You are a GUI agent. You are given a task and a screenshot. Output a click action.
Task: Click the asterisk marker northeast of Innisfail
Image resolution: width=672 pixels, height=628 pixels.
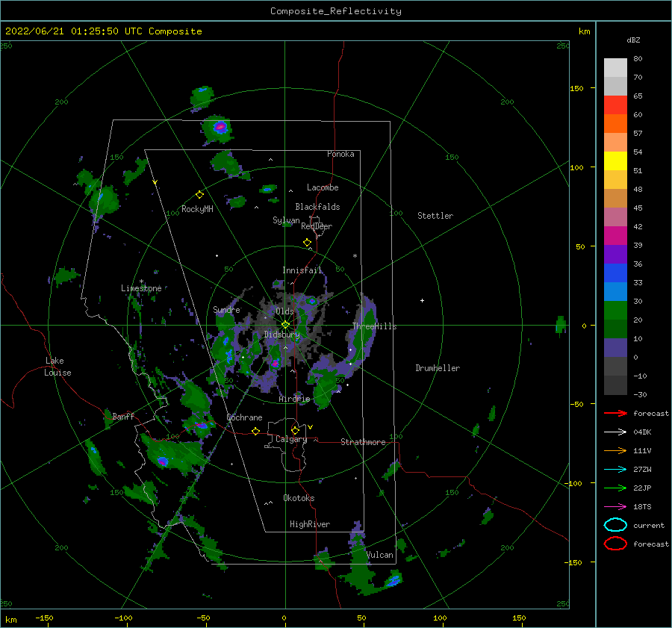tap(355, 256)
